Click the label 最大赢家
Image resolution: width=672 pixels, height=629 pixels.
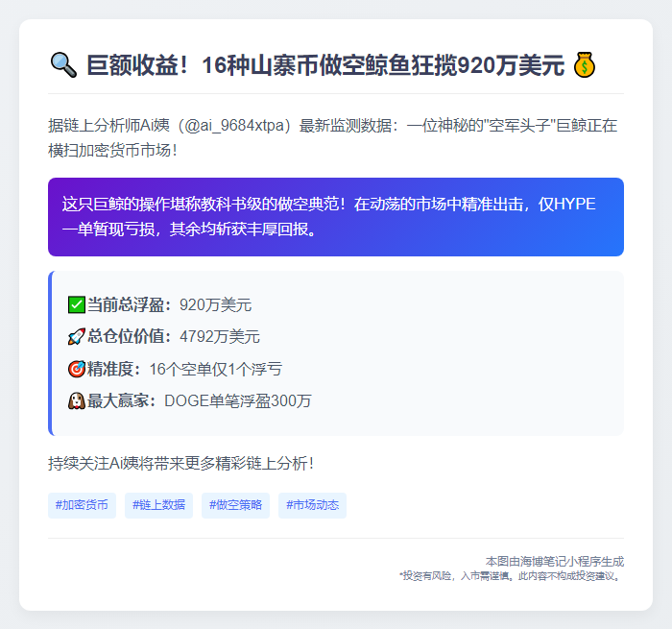pos(122,400)
